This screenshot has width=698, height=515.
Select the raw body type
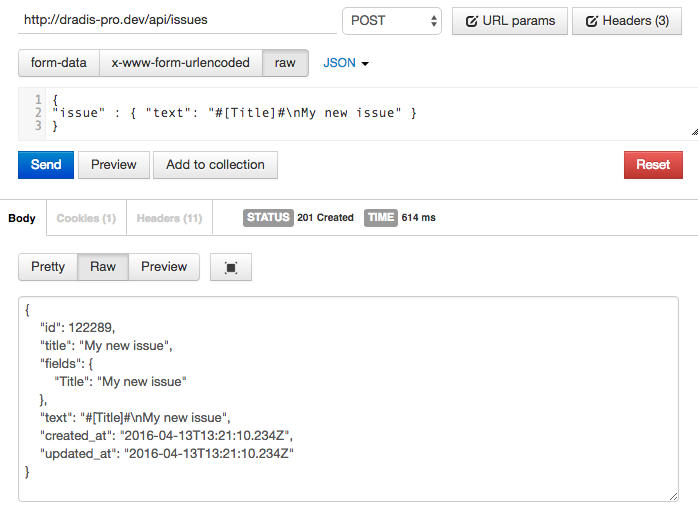tap(285, 63)
